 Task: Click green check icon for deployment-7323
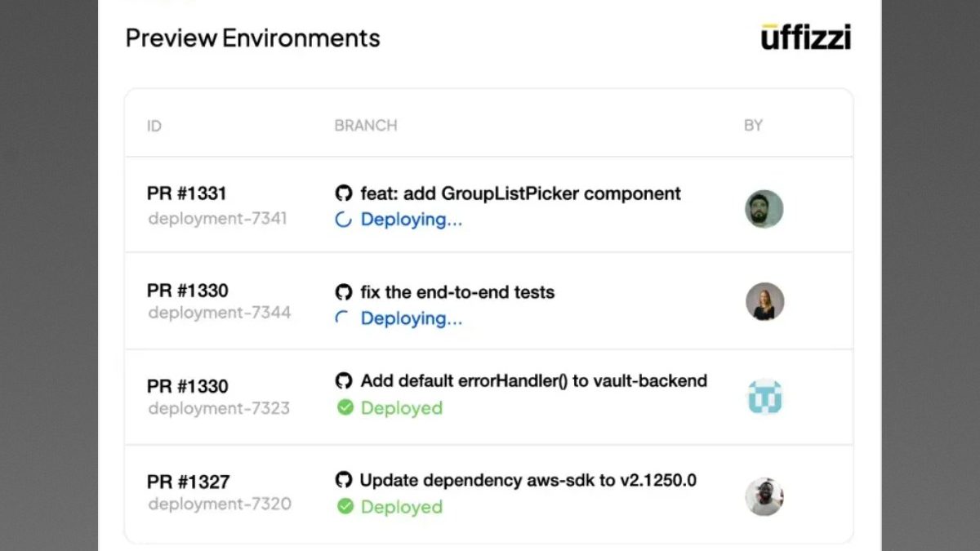click(345, 407)
